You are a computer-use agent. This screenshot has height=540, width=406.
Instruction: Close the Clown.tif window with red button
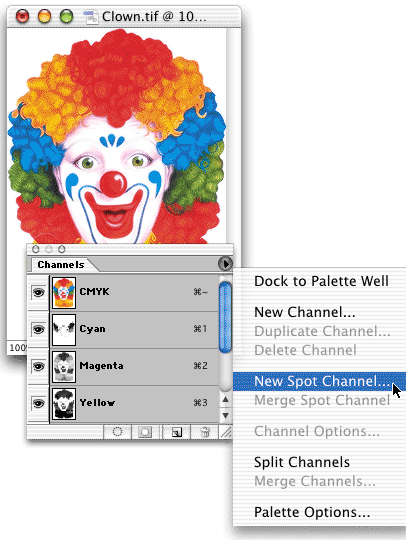22,17
